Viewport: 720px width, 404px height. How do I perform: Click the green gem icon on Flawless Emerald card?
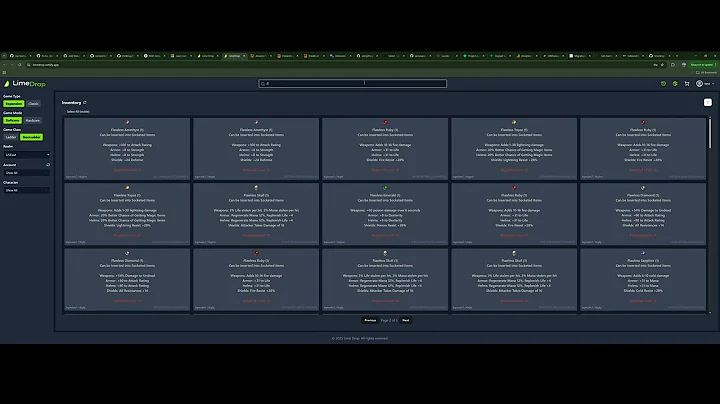click(385, 188)
